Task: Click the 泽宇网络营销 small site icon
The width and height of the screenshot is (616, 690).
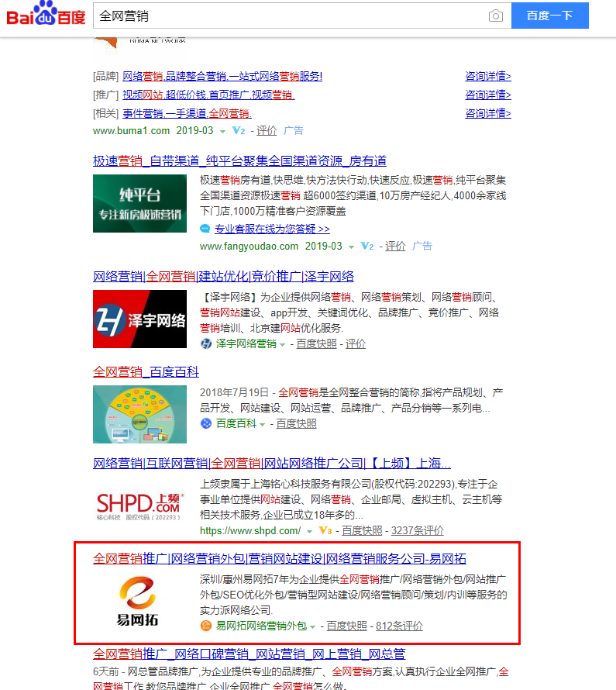Action: [206, 343]
